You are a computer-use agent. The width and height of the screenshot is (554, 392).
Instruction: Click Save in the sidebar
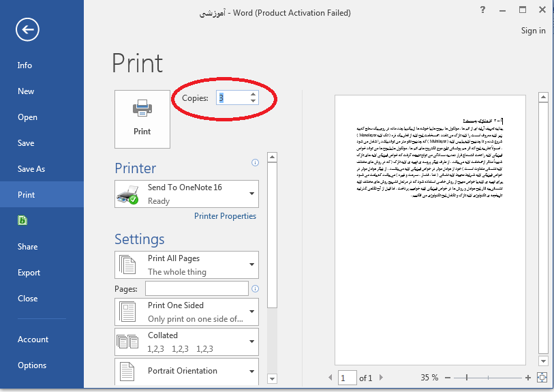point(26,143)
